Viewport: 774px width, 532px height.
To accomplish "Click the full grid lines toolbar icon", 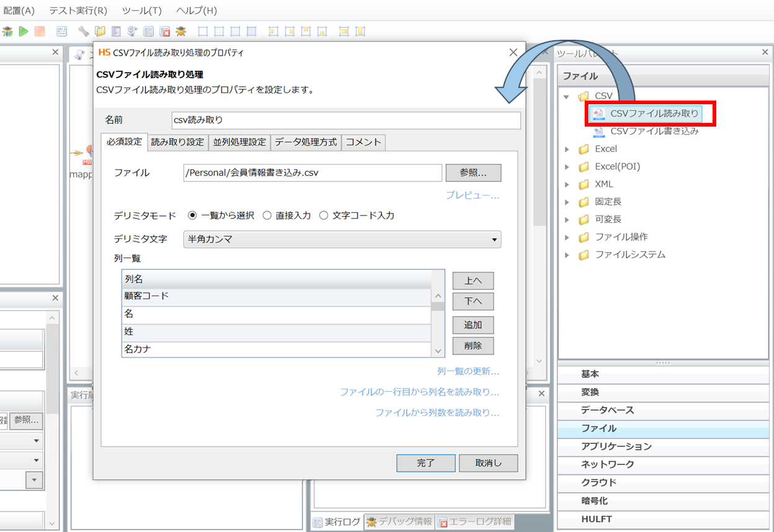I will coord(251,31).
